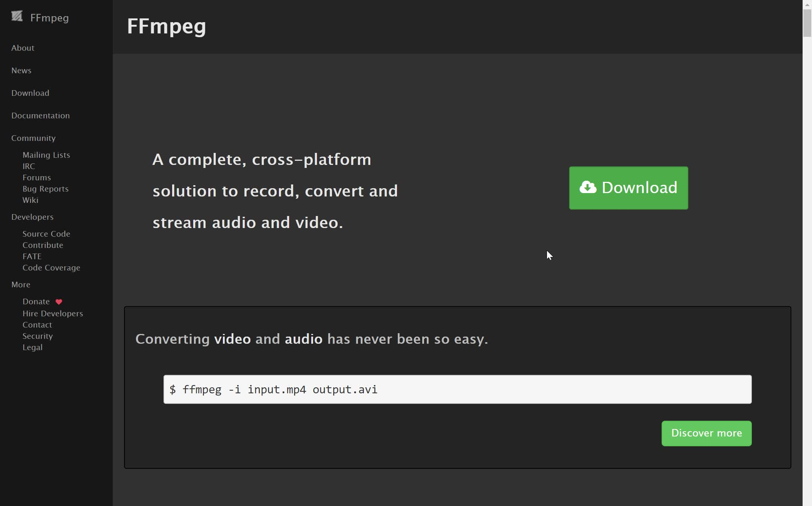
Task: Open the FATE page
Action: click(x=32, y=256)
